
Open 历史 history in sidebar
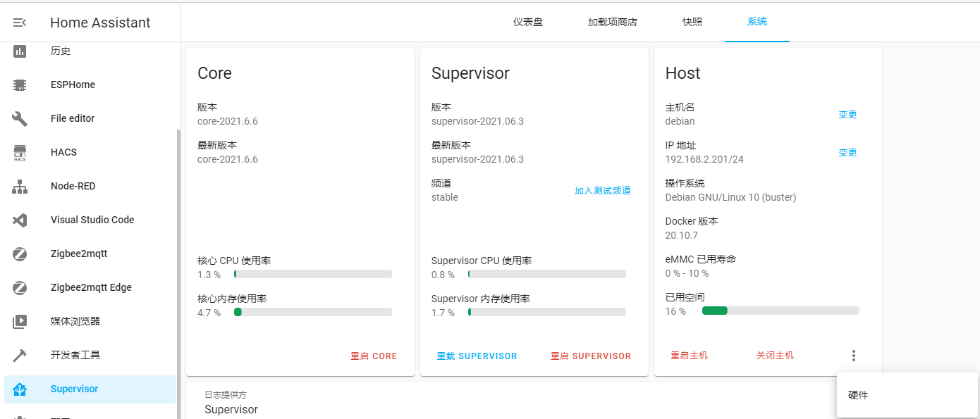pyautogui.click(x=61, y=51)
